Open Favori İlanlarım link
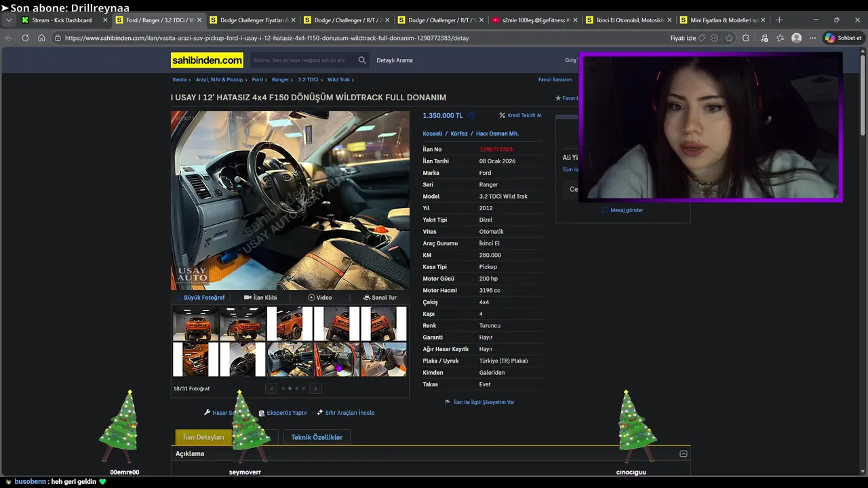Viewport: 868px width, 488px height. [555, 80]
